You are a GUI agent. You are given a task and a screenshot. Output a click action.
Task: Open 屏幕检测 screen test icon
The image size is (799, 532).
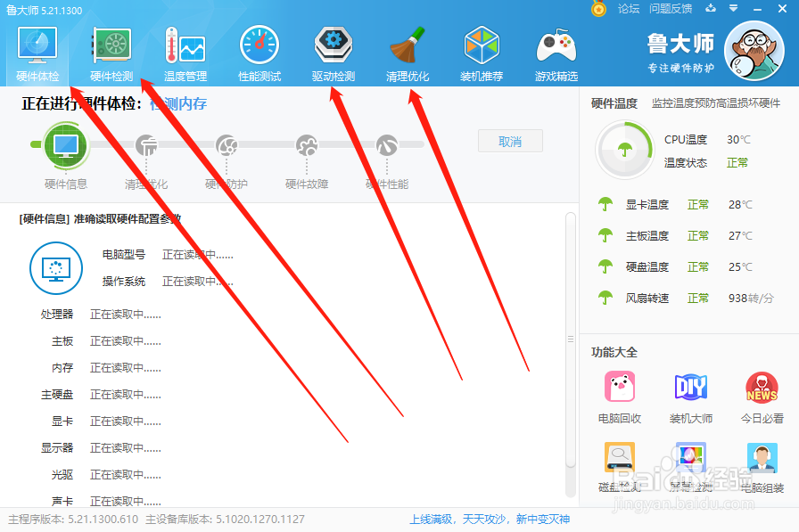691,457
